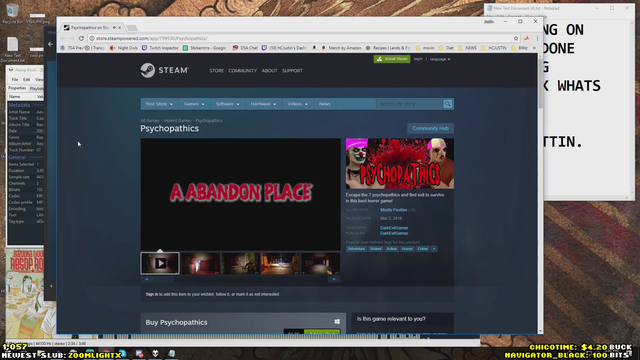
Task: Select the Crime tag
Action: pyautogui.click(x=422, y=249)
